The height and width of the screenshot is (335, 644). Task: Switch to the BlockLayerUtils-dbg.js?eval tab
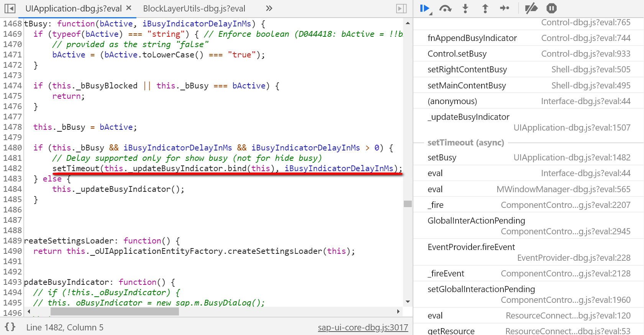point(194,8)
